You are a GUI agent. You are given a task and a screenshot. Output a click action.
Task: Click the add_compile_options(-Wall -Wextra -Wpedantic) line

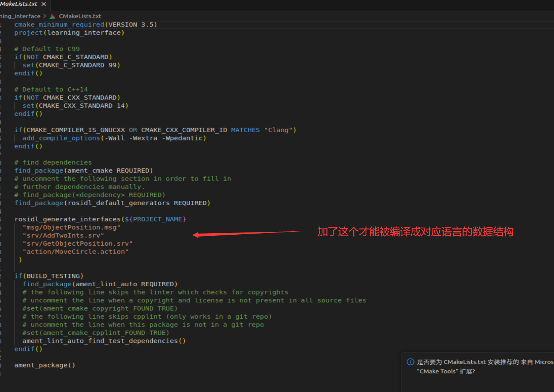pos(114,138)
